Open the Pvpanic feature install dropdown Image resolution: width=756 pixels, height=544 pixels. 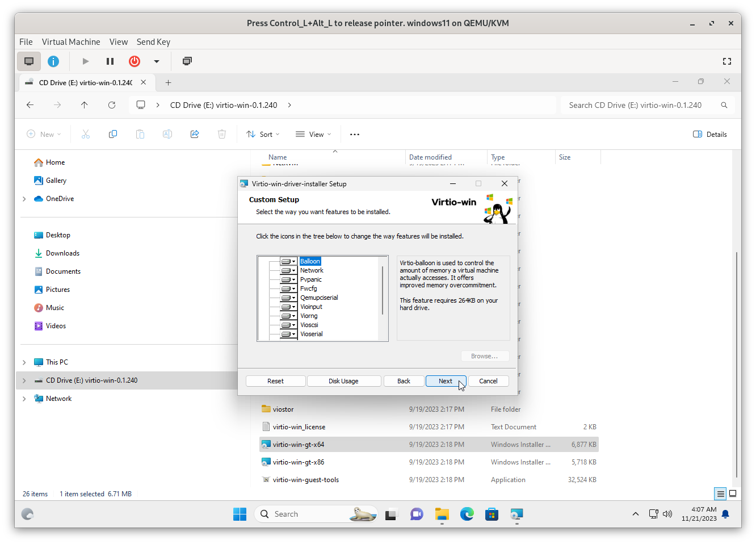tap(289, 279)
